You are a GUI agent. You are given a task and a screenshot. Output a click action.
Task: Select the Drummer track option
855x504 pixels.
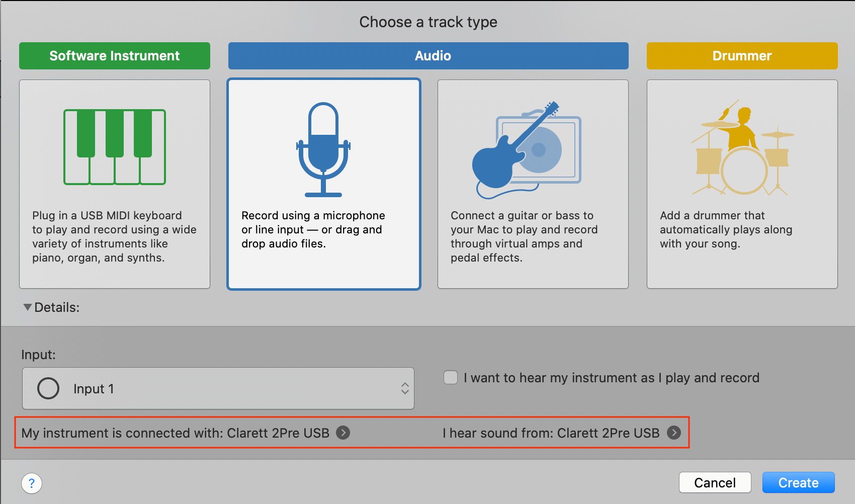742,184
